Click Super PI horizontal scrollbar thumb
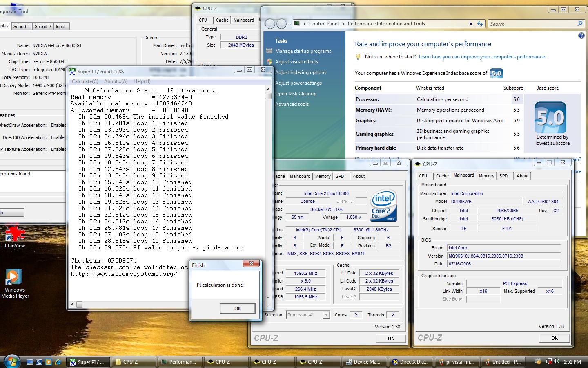 pos(79,304)
